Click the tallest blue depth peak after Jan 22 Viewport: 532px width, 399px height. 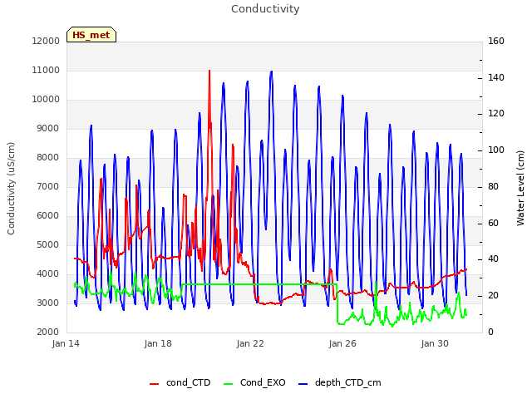point(271,72)
